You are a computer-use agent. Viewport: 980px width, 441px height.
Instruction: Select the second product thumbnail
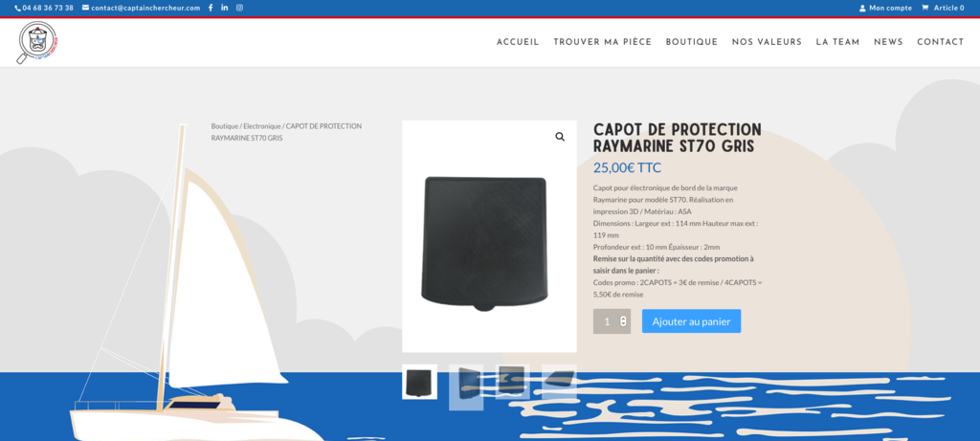coord(466,387)
